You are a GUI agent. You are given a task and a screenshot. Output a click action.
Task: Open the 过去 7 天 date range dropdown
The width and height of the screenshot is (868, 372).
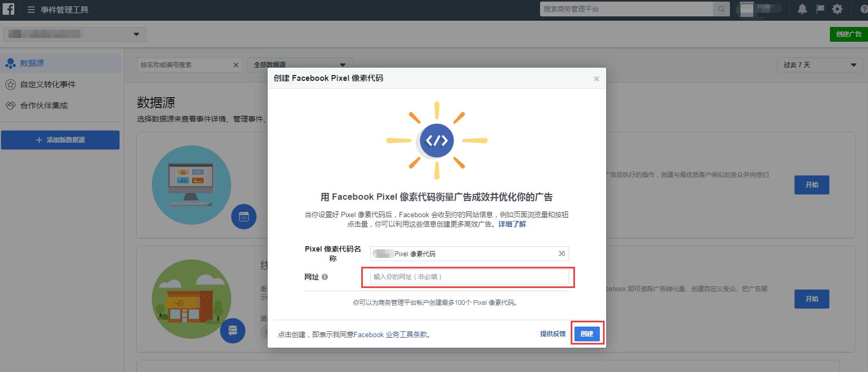click(x=820, y=65)
